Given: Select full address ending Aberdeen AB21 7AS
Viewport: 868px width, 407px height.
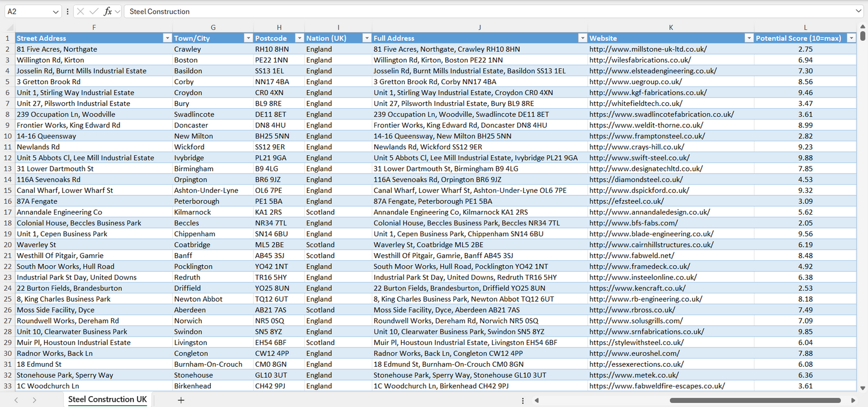Looking at the screenshot, I should [x=479, y=310].
